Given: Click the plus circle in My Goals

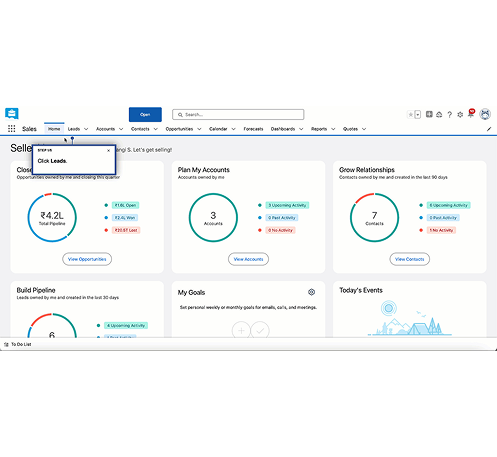Looking at the screenshot, I should 241,330.
